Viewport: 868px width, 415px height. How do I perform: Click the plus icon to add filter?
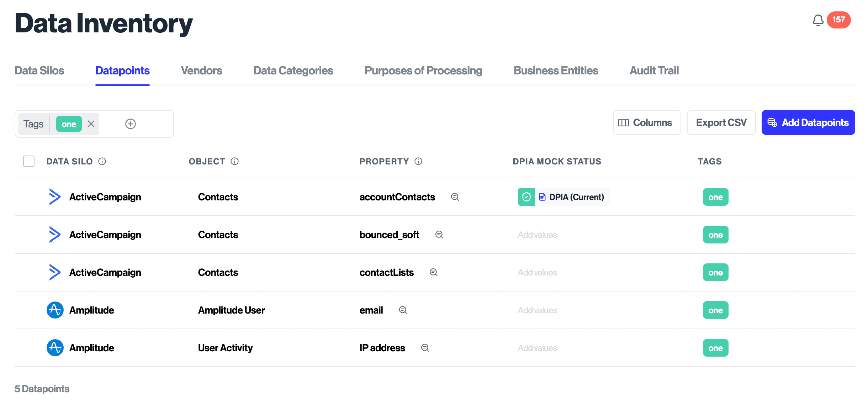(x=131, y=124)
